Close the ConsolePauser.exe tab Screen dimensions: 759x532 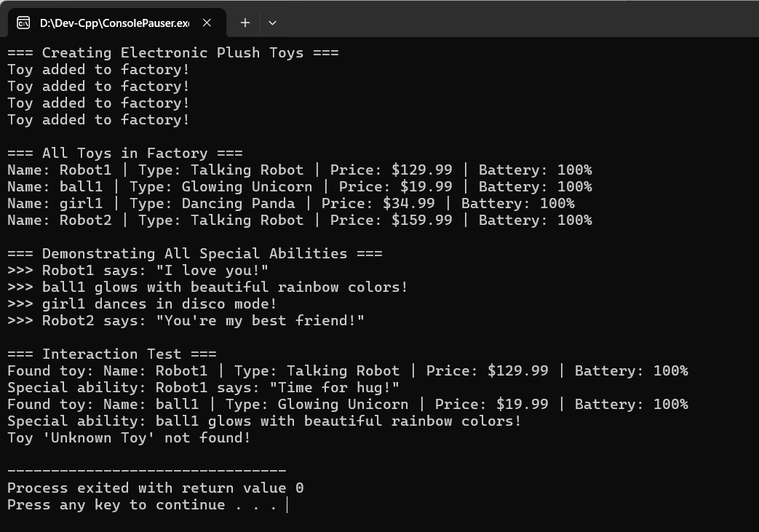[207, 23]
